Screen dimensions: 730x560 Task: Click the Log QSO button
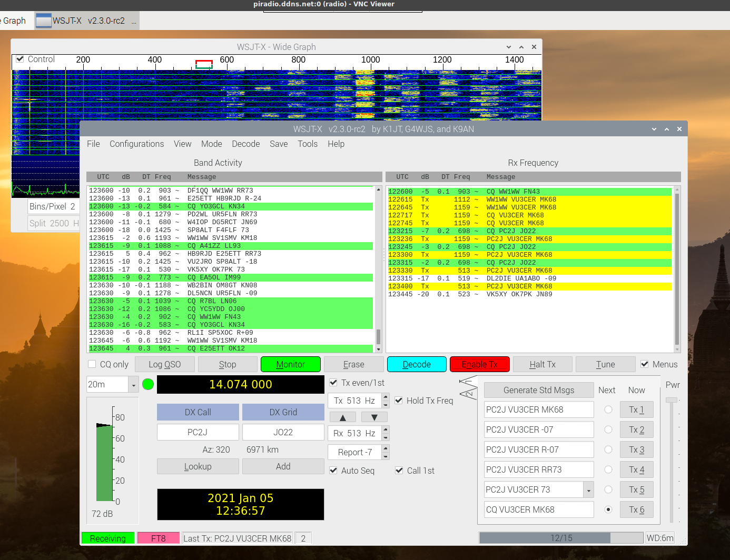(165, 364)
